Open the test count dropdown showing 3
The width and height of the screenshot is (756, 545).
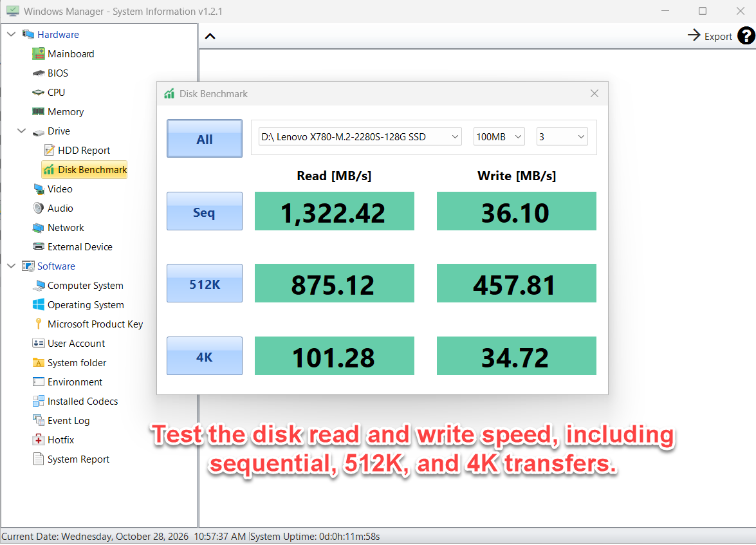562,137
